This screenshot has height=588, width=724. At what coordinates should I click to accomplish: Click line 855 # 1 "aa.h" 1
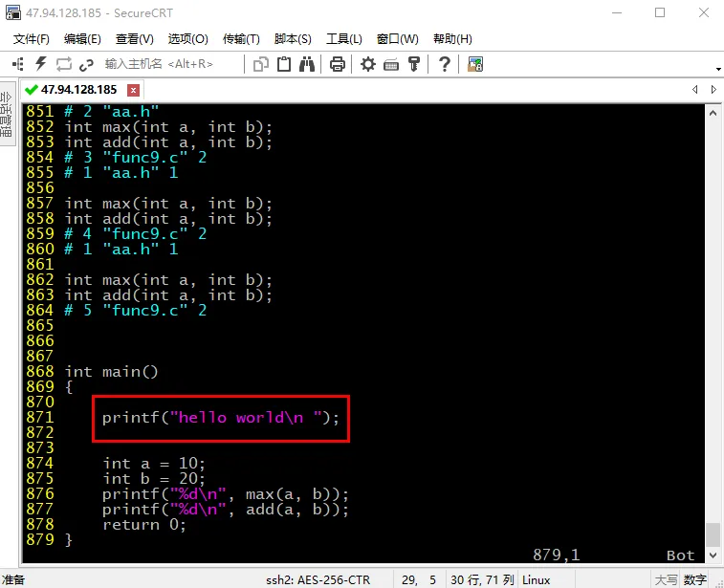point(121,173)
